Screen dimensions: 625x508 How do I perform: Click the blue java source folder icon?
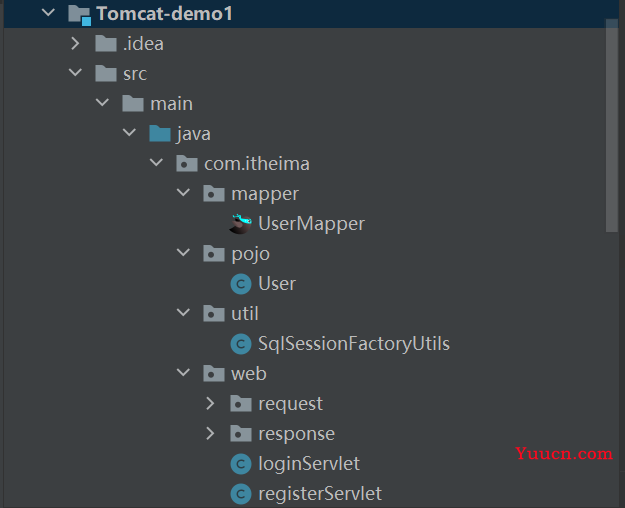160,134
